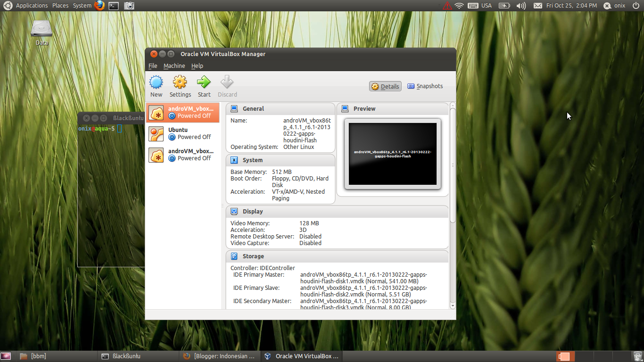Viewport: 644px width, 362px height.
Task: Click the network warning triangle icon
Action: click(x=446, y=6)
